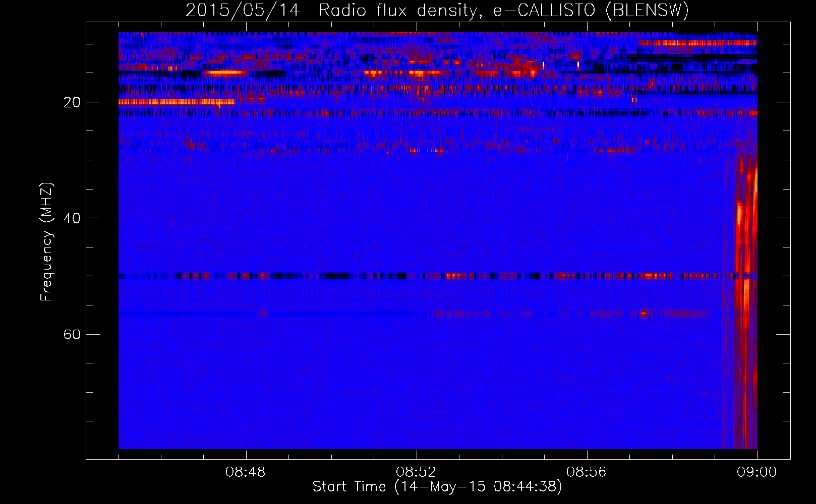Click the 08:56 time tick label

pos(587,472)
